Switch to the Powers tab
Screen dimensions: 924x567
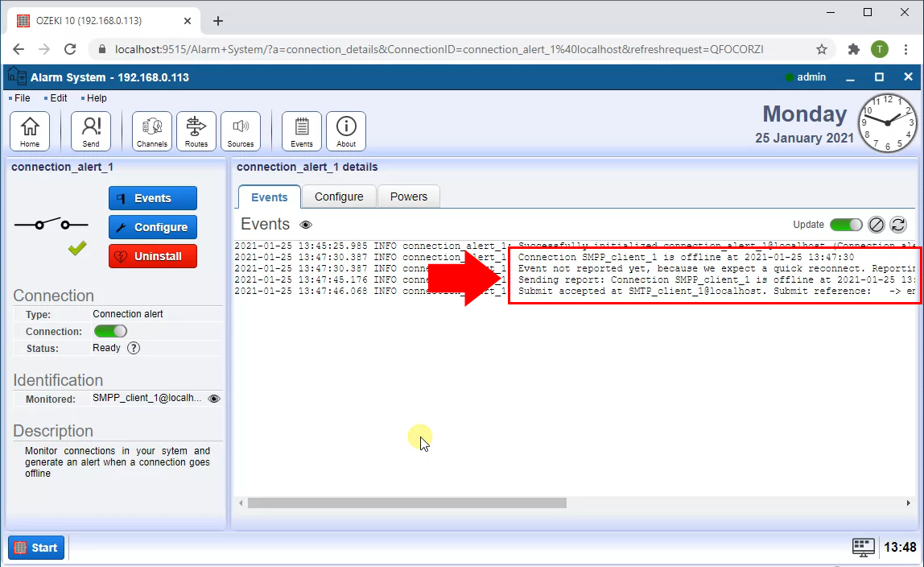pyautogui.click(x=408, y=197)
